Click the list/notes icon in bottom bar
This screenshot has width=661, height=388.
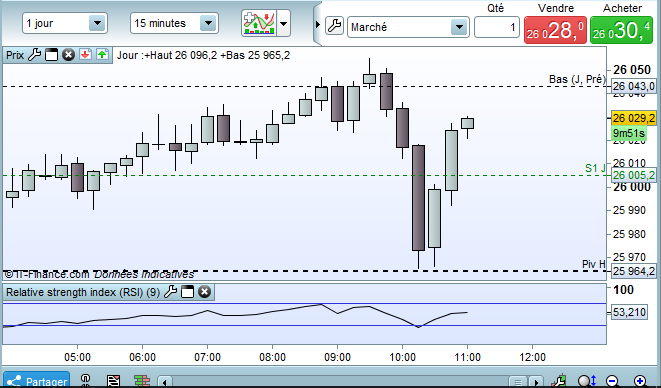pos(113,380)
